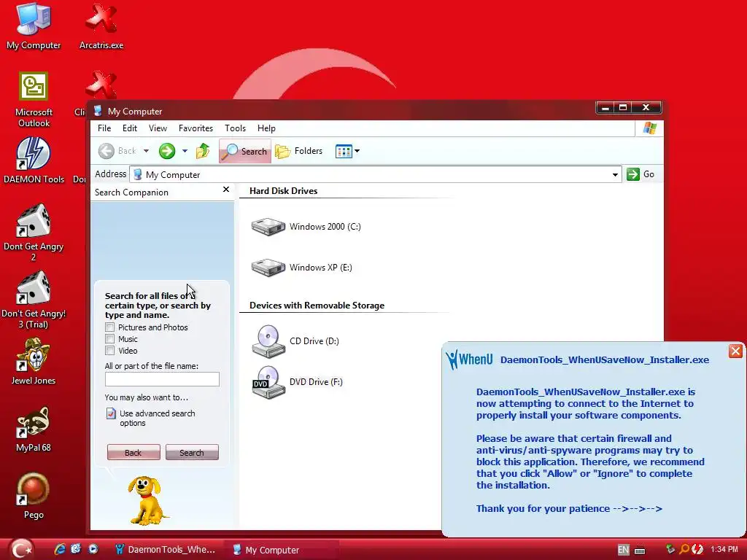Show the Folders pane
Viewport: 747px width, 560px height.
click(x=299, y=151)
